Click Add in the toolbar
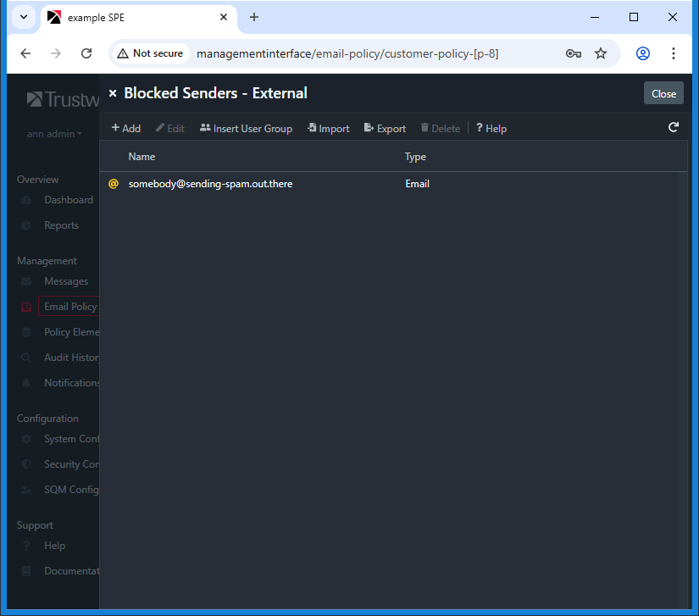This screenshot has height=616, width=699. (125, 129)
